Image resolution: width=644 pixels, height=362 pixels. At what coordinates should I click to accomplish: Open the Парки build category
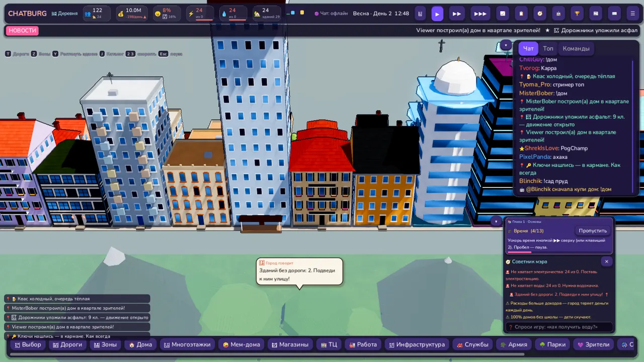click(x=552, y=345)
